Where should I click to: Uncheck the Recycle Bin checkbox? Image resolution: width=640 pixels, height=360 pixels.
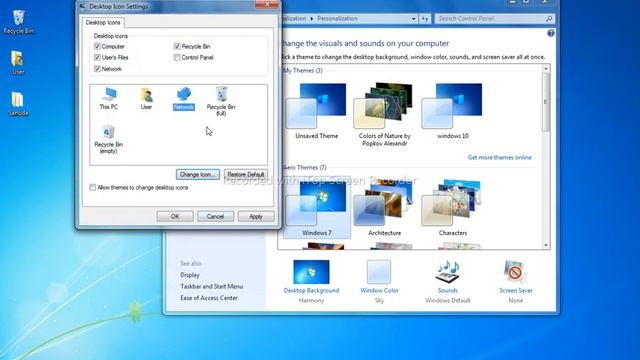click(177, 46)
